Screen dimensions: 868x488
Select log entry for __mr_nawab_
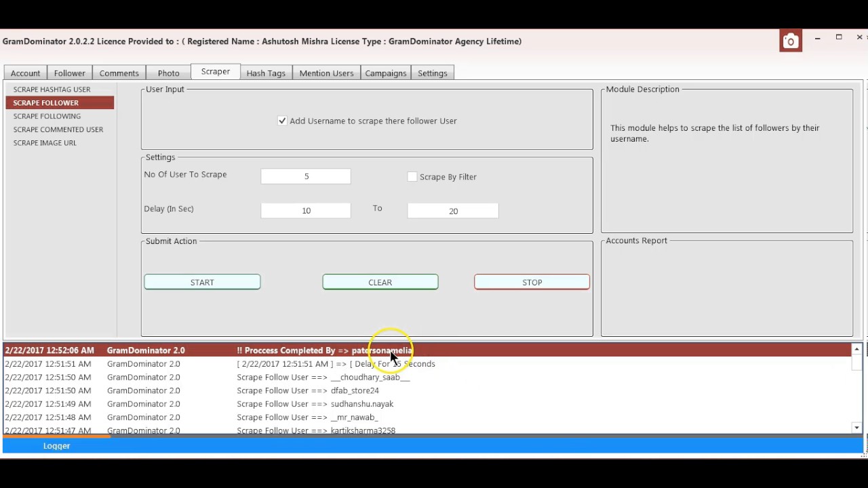[x=428, y=418]
